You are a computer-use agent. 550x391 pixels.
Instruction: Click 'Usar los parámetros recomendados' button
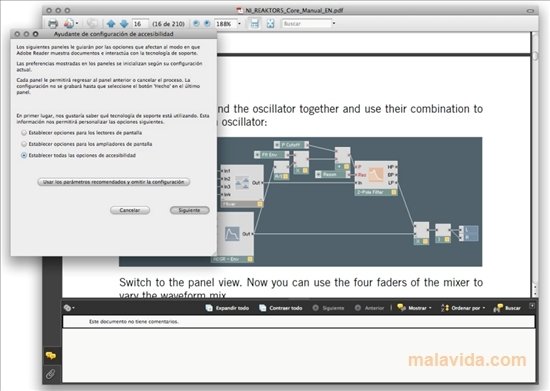pos(114,182)
